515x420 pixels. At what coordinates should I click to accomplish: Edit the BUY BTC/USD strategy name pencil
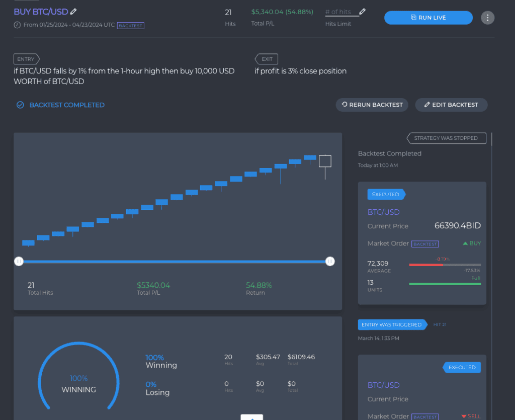tap(73, 12)
